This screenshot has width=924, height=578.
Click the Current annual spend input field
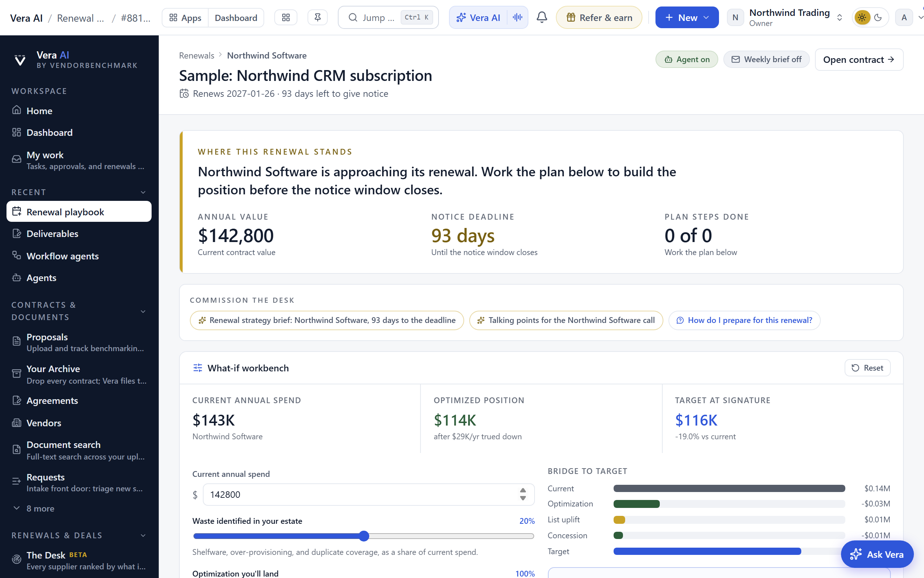pos(369,495)
